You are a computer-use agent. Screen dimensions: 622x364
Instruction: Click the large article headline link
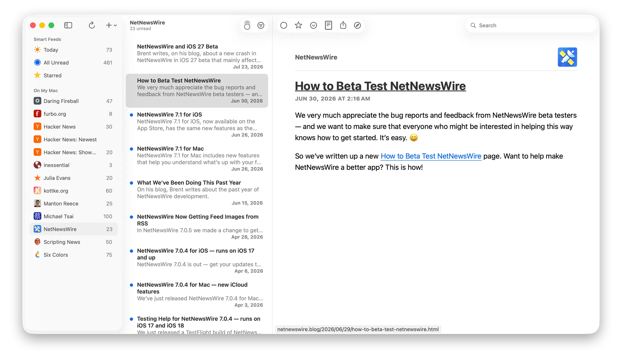coord(380,86)
